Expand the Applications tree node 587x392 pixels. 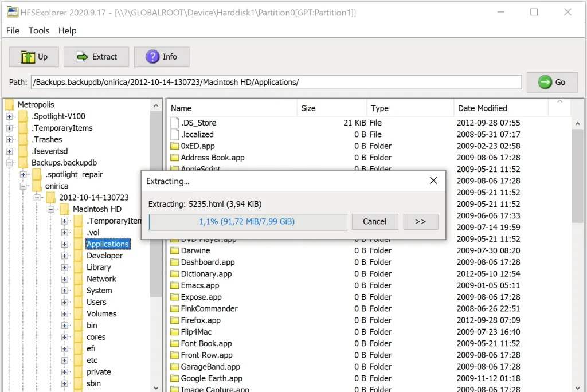(x=65, y=244)
